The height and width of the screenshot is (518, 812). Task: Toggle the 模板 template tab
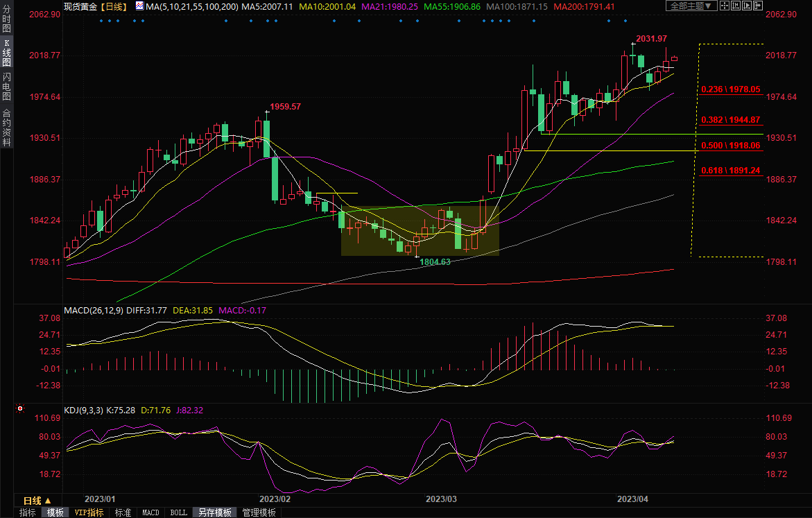pos(55,512)
